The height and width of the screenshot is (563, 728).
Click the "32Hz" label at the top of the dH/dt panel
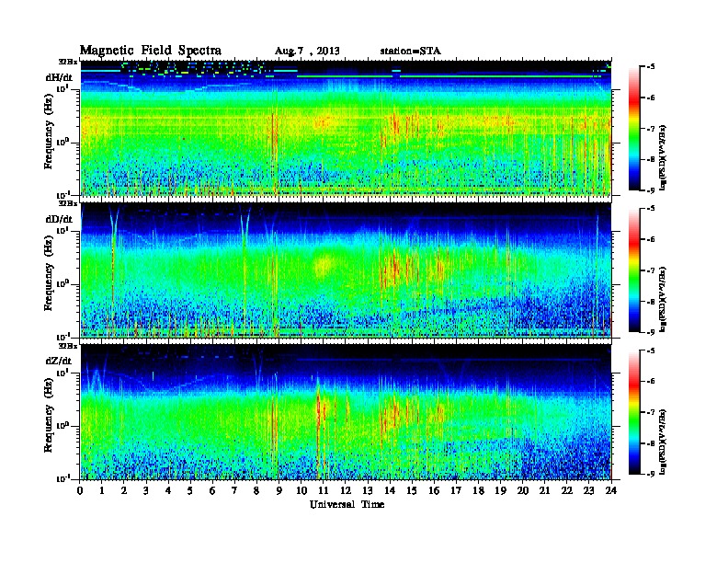click(68, 61)
